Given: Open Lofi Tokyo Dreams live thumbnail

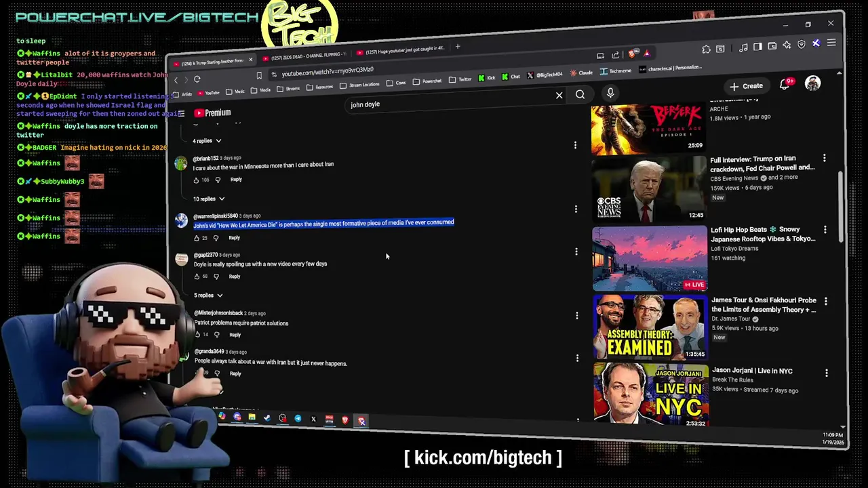Looking at the screenshot, I should (650, 258).
